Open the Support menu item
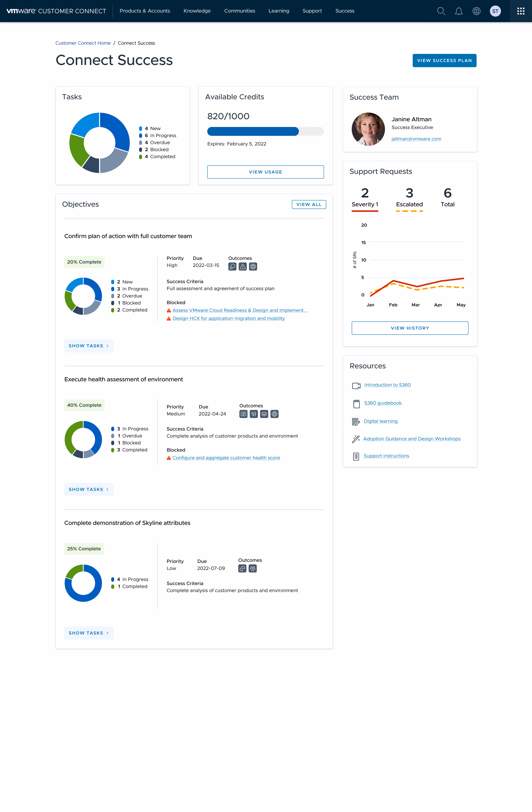Screen dimensions: 532x812 [312, 11]
